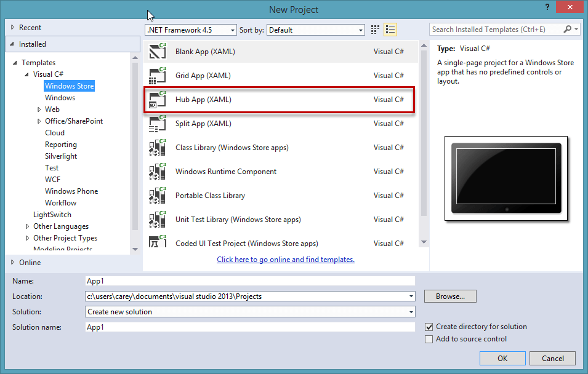
Task: Click the Split App (XAML) template icon
Action: point(158,123)
